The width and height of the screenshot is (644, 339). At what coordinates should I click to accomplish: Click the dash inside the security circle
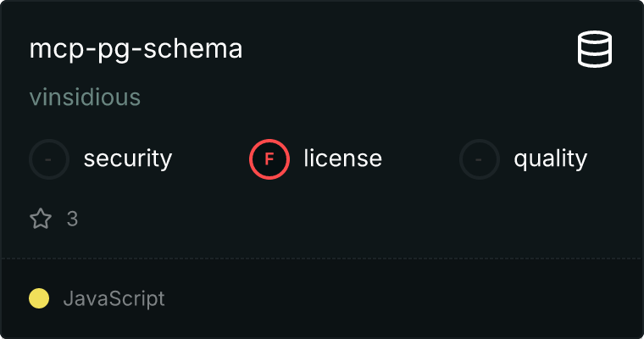(49, 158)
